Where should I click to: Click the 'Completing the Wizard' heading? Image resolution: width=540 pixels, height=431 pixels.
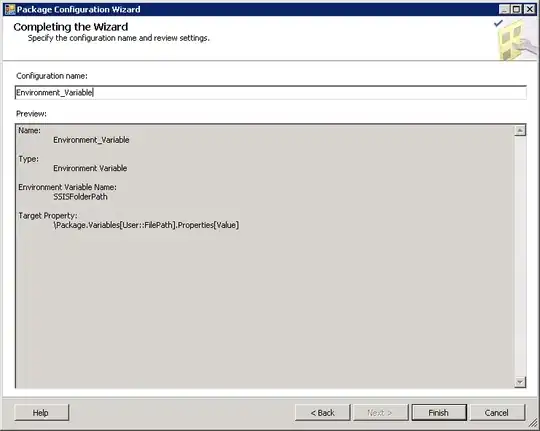coord(71,27)
